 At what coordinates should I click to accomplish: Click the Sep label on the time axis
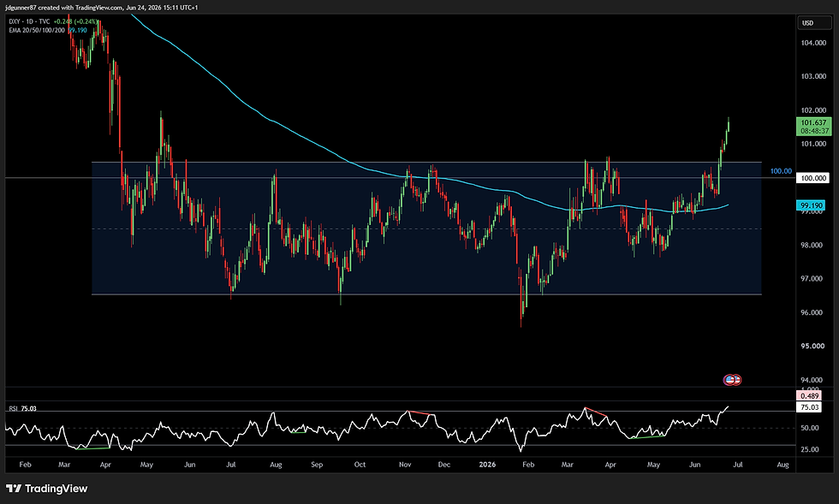click(317, 465)
